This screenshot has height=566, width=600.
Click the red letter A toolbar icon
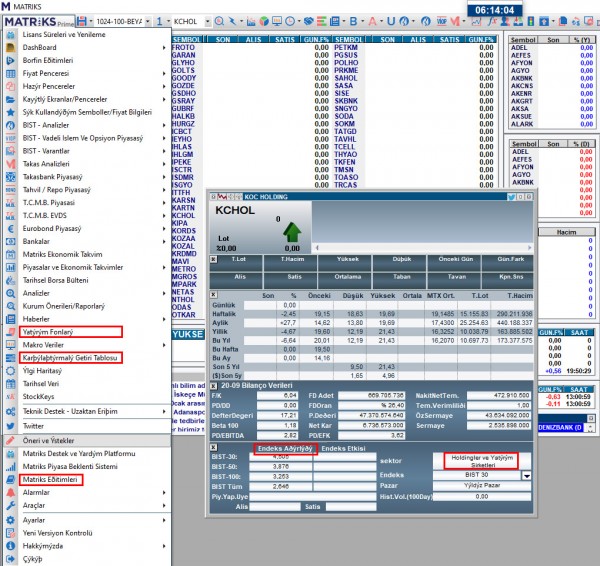click(372, 21)
